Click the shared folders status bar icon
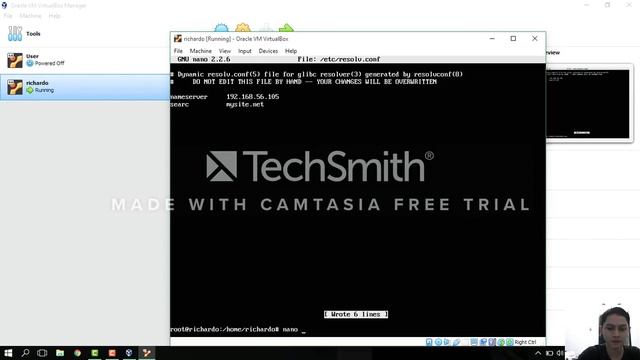Image resolution: width=640 pixels, height=360 pixels. [466, 342]
